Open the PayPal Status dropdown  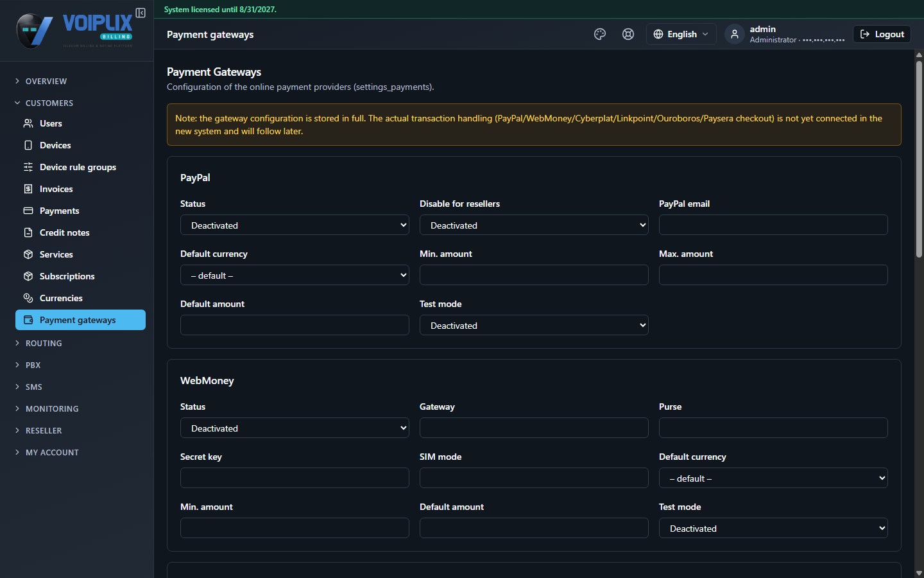(295, 225)
